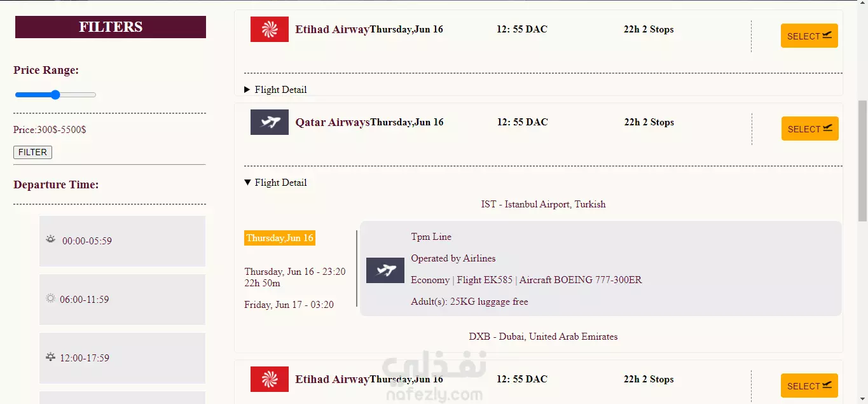This screenshot has height=404, width=868.
Task: Click the FILTER button under the price range
Action: [x=32, y=152]
